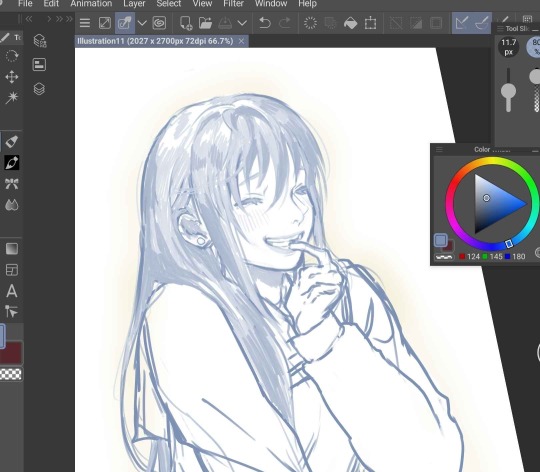This screenshot has height=472, width=540.
Task: Click the highlighted pen-on-canvas mode icon
Action: (x=125, y=23)
